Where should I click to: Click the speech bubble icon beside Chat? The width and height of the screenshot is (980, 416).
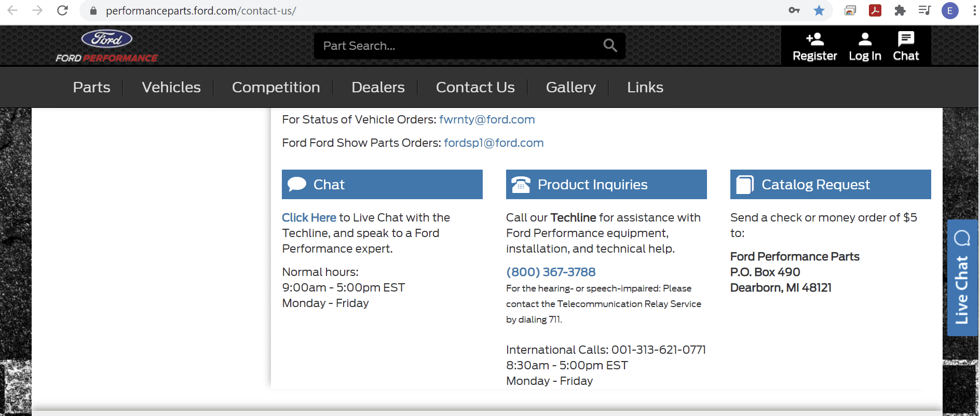tap(297, 184)
